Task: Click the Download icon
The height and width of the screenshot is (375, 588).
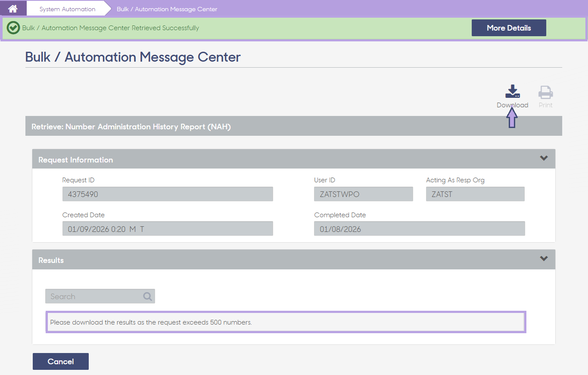Action: point(512,92)
